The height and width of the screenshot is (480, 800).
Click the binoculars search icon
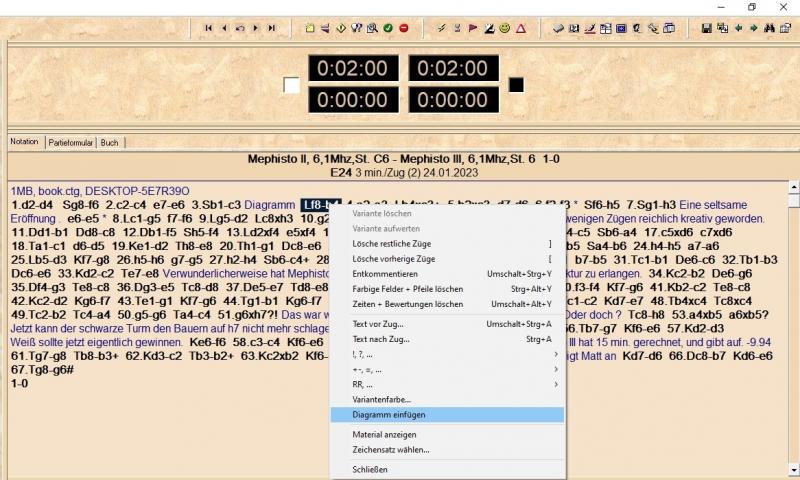769,28
